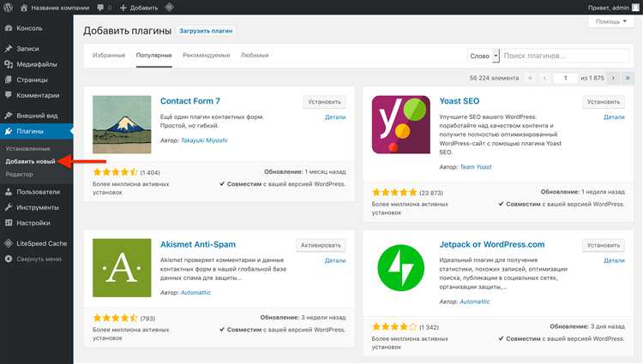Install Jetpack от WordPress.com plugin

[x=604, y=245]
